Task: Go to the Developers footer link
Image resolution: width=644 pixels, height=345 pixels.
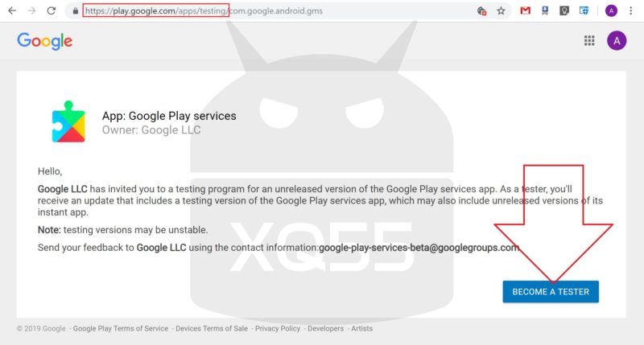Action: pyautogui.click(x=325, y=329)
